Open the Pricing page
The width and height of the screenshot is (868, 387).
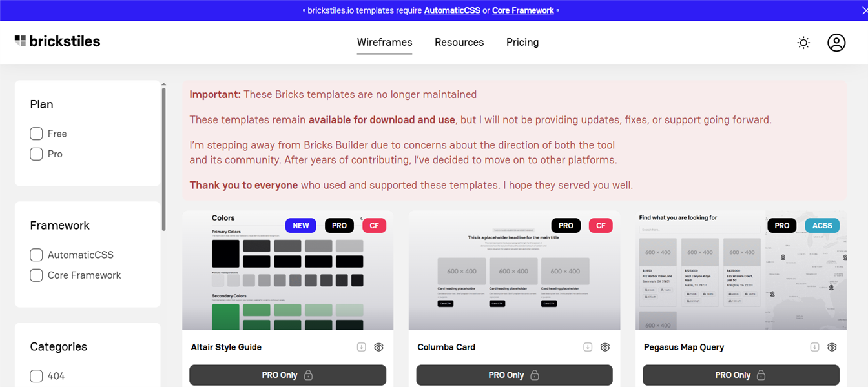coord(522,43)
